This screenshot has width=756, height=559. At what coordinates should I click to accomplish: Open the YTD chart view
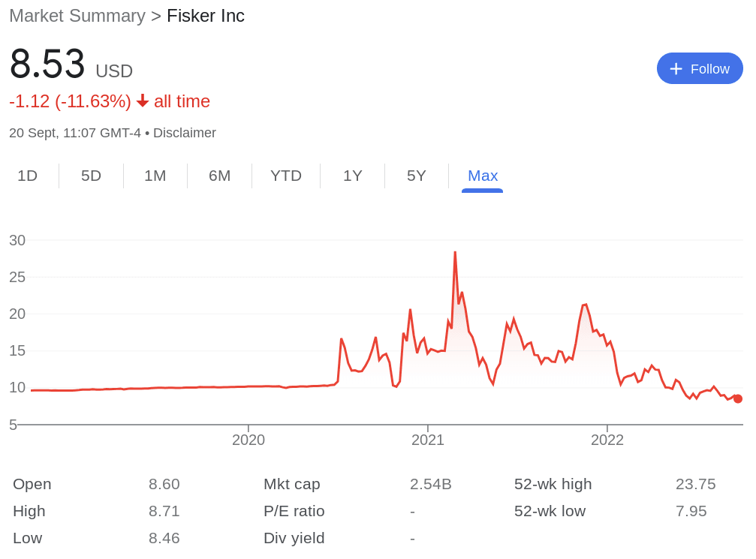(x=286, y=176)
